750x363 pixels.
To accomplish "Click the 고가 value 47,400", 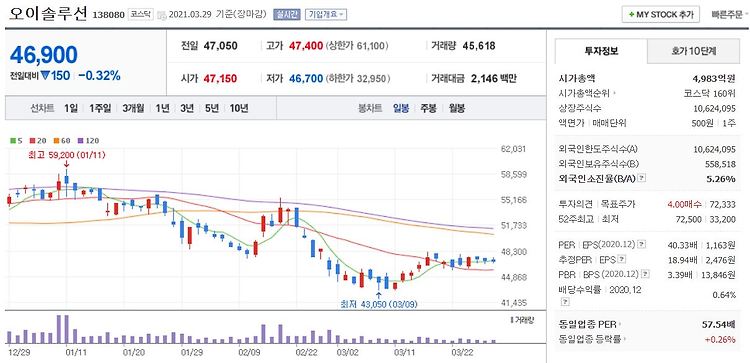I will click(306, 46).
